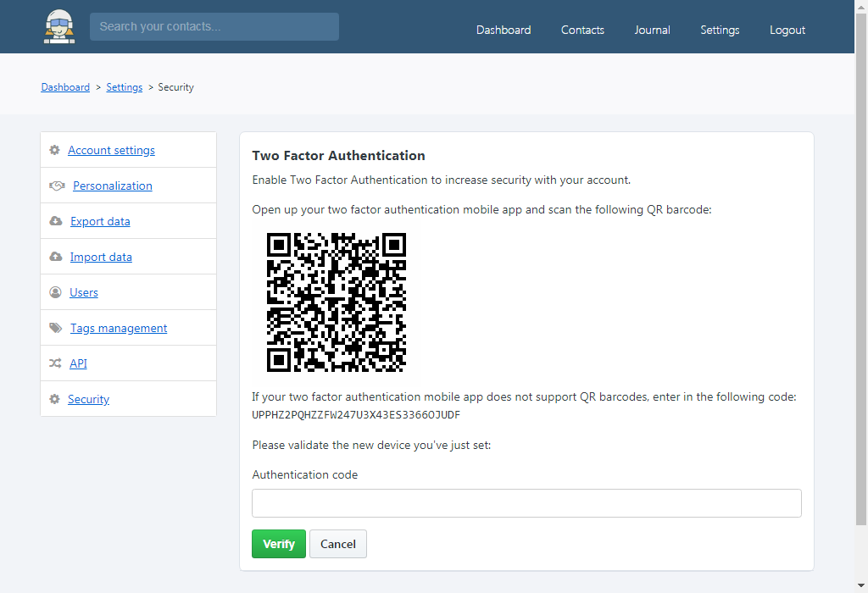
Task: Go to Contacts in the top navigation
Action: click(x=582, y=30)
